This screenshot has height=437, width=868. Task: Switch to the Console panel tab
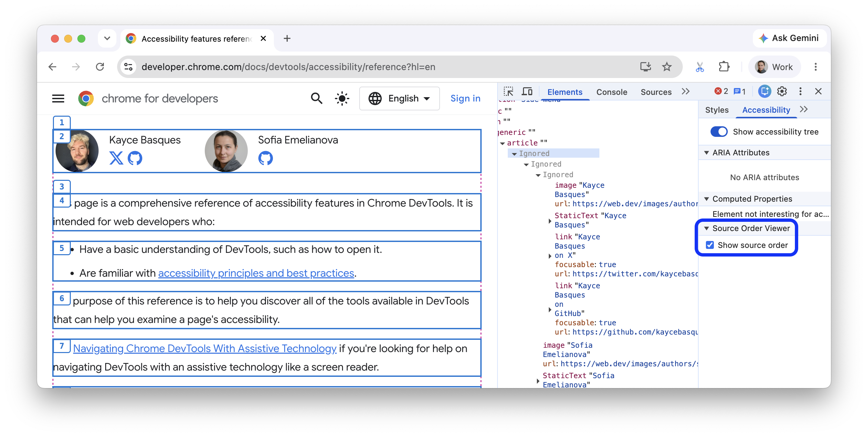pos(612,92)
